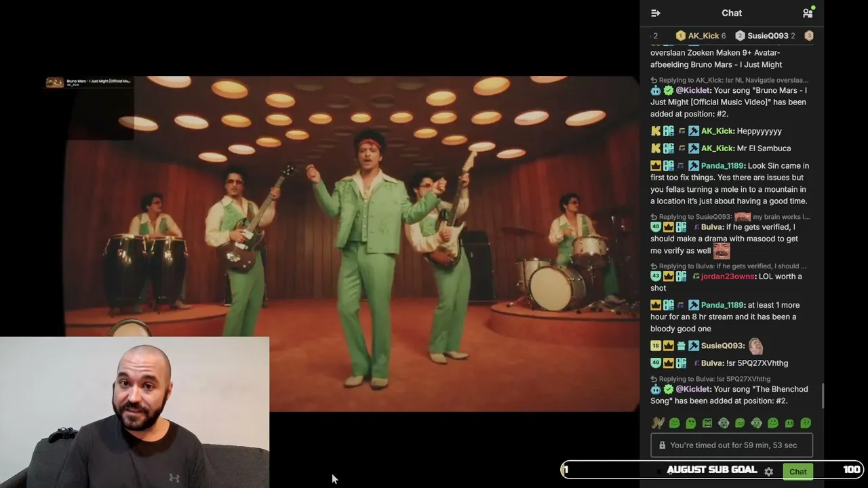Open SusieQ093's entry in the chat leaderboard
Viewport: 868px width, 488px height.
tap(766, 36)
